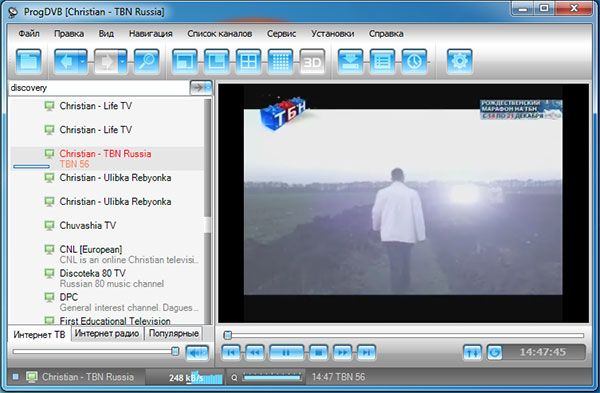Click the monitor icon beside Chuvashia TV
Image resolution: width=600 pixels, height=393 pixels.
(x=49, y=225)
